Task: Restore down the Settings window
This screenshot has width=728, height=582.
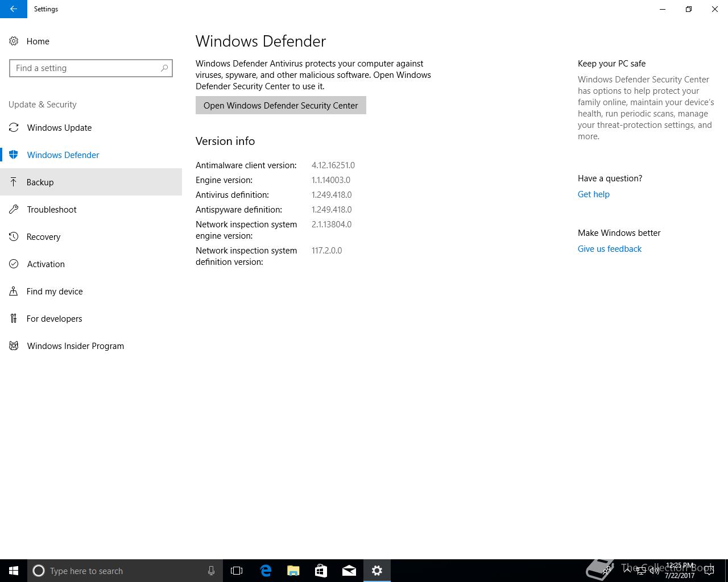Action: pyautogui.click(x=689, y=9)
